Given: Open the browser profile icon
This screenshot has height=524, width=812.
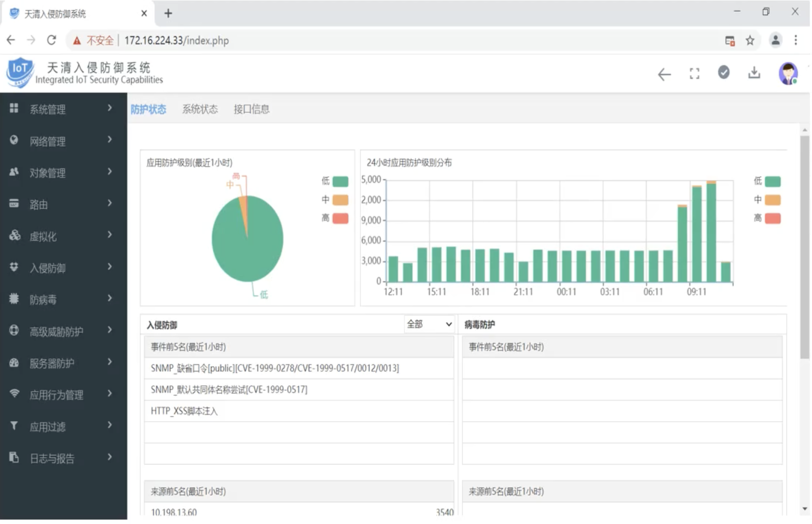Looking at the screenshot, I should point(775,40).
